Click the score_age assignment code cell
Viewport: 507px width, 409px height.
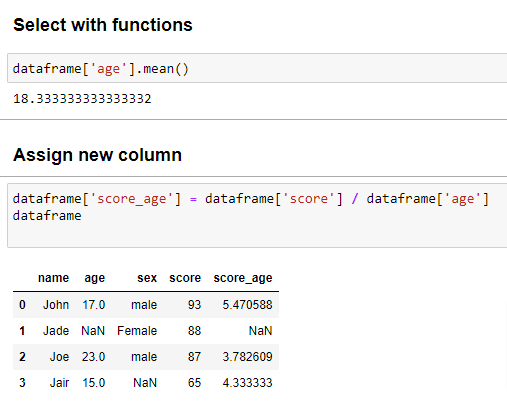257,215
